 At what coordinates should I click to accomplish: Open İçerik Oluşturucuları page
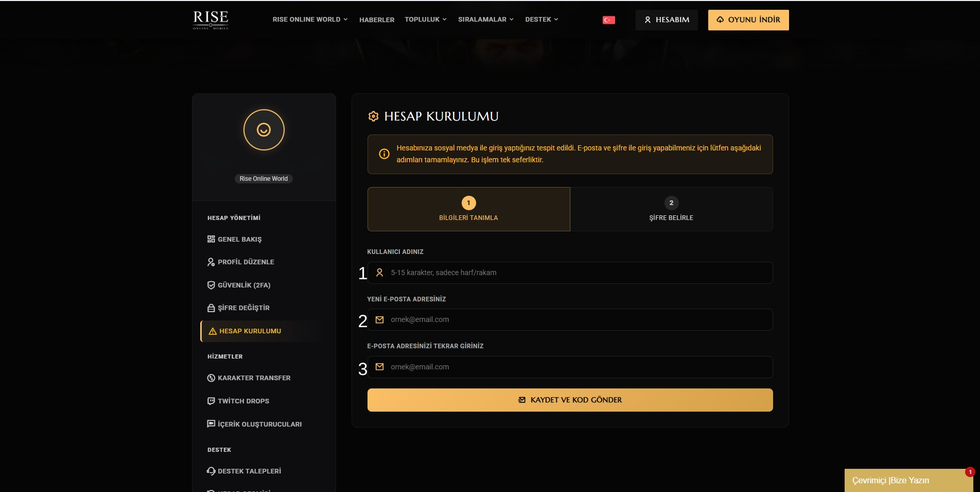(x=264, y=424)
